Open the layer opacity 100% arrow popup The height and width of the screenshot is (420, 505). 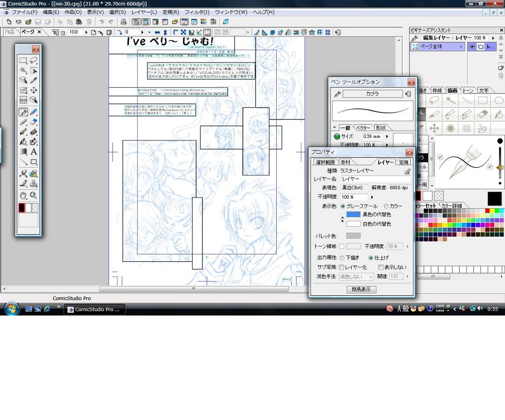[x=371, y=197]
